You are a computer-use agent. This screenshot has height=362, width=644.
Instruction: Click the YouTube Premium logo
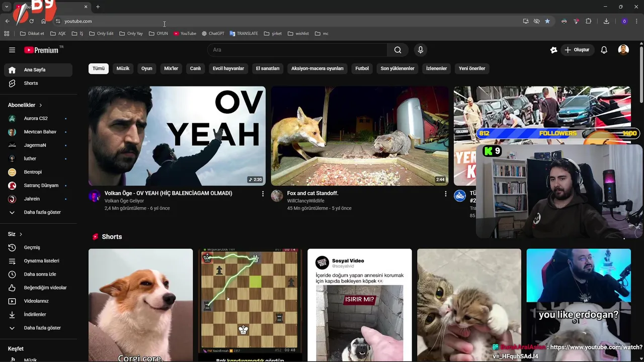[x=42, y=50]
